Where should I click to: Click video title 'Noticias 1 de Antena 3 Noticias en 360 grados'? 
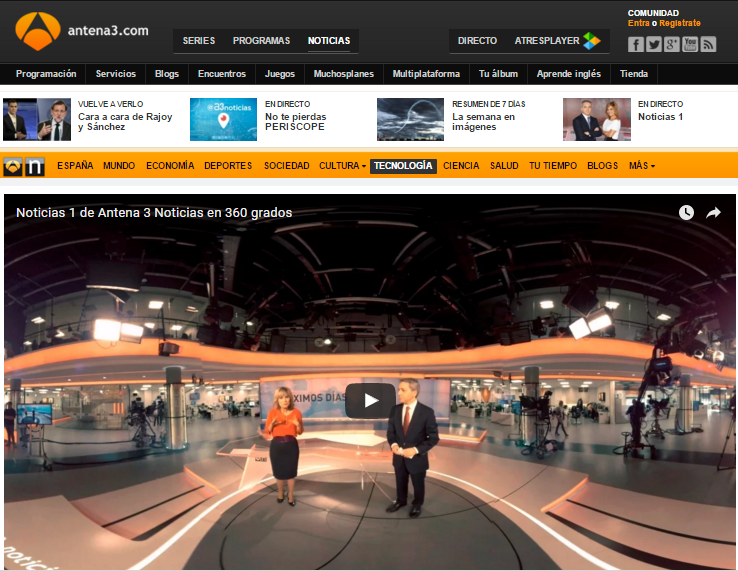coord(154,213)
